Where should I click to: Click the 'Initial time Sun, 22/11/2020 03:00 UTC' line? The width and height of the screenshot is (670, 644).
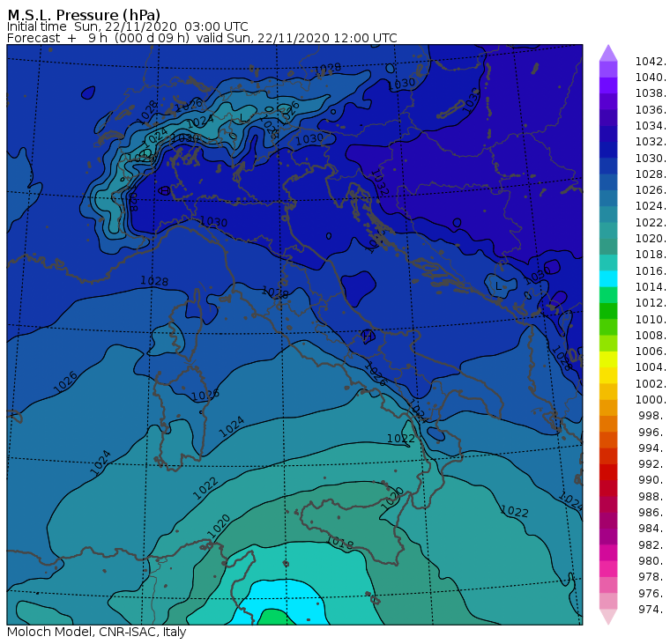tap(127, 26)
